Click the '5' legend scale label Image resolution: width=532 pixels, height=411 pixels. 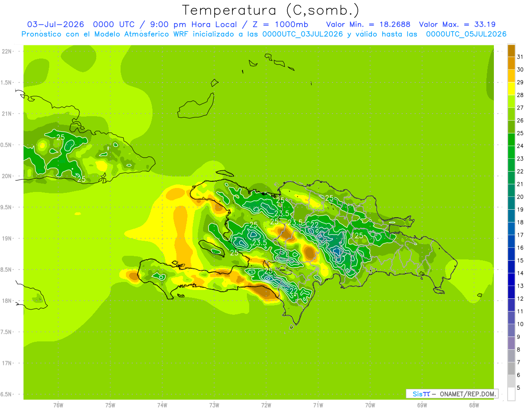[x=519, y=388]
